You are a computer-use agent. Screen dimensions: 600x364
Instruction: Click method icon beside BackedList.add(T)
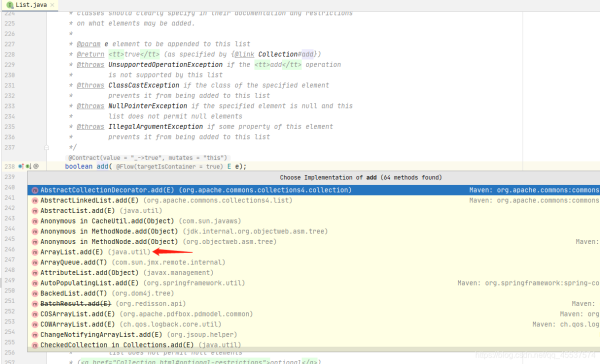pyautogui.click(x=35, y=294)
